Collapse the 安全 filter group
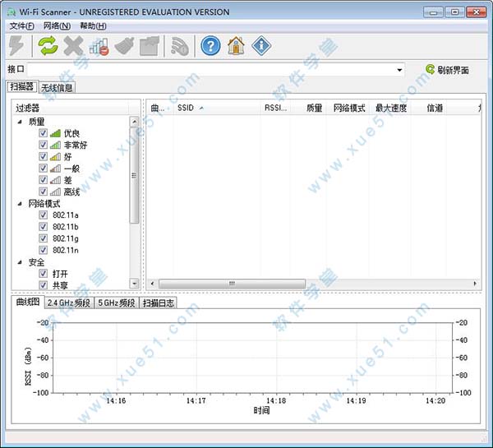This screenshot has width=493, height=448. [x=20, y=262]
